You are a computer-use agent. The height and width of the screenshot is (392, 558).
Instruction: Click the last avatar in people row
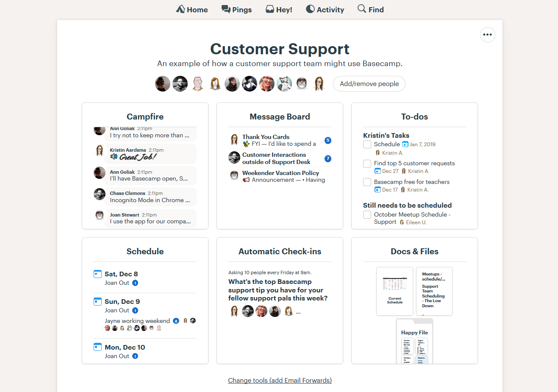coord(319,84)
